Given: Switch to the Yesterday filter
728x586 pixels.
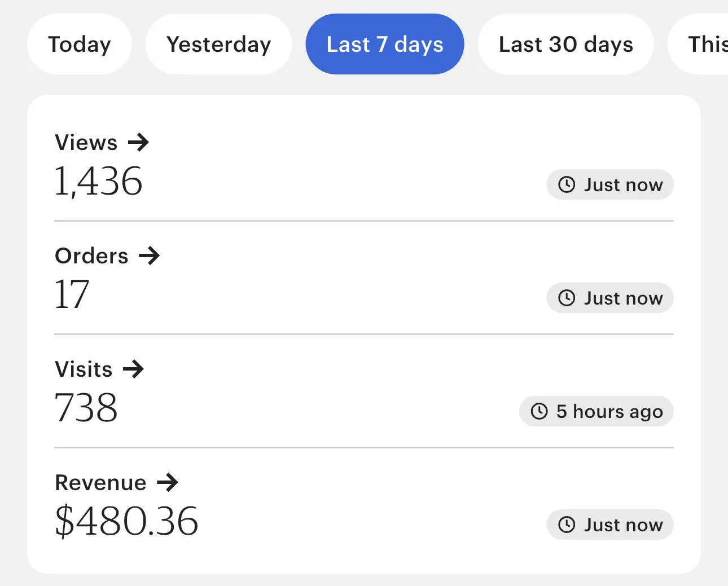Looking at the screenshot, I should click(218, 44).
